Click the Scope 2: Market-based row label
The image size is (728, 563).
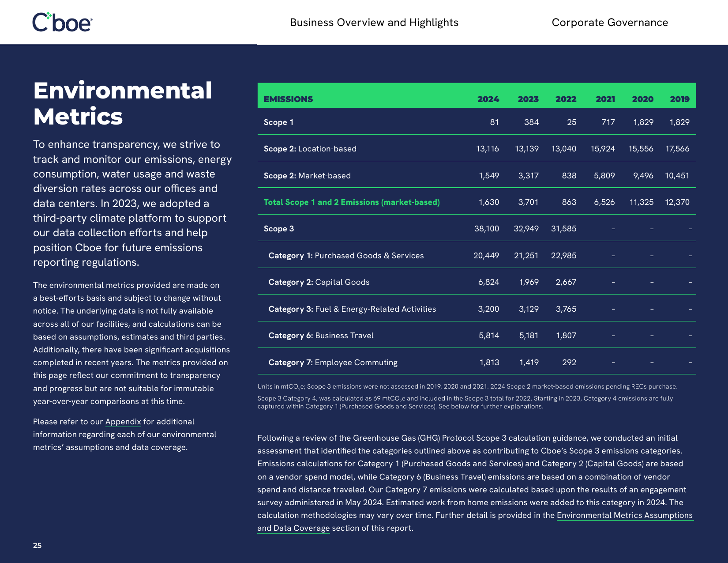tap(307, 176)
